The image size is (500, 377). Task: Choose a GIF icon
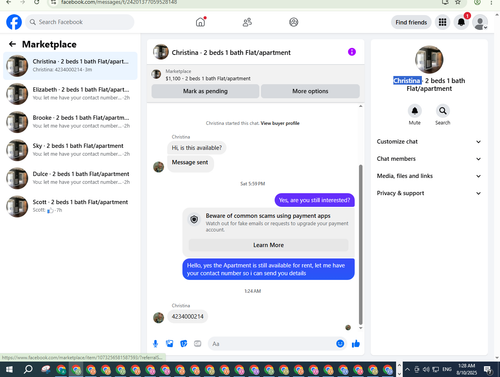point(198,344)
